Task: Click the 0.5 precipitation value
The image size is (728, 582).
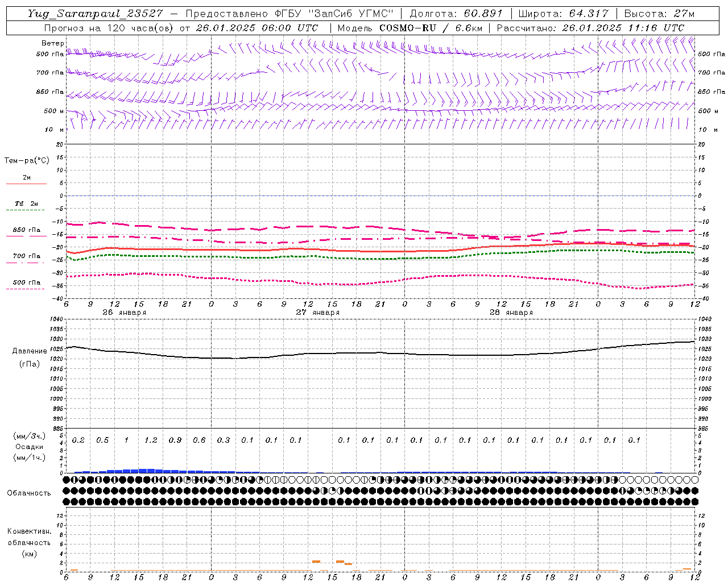Action: point(102,440)
